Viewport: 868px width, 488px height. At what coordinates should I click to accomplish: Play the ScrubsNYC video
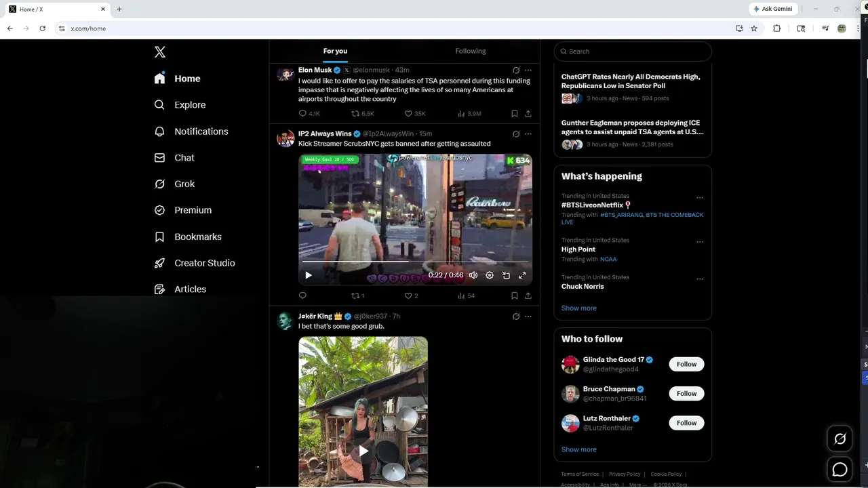coord(309,275)
